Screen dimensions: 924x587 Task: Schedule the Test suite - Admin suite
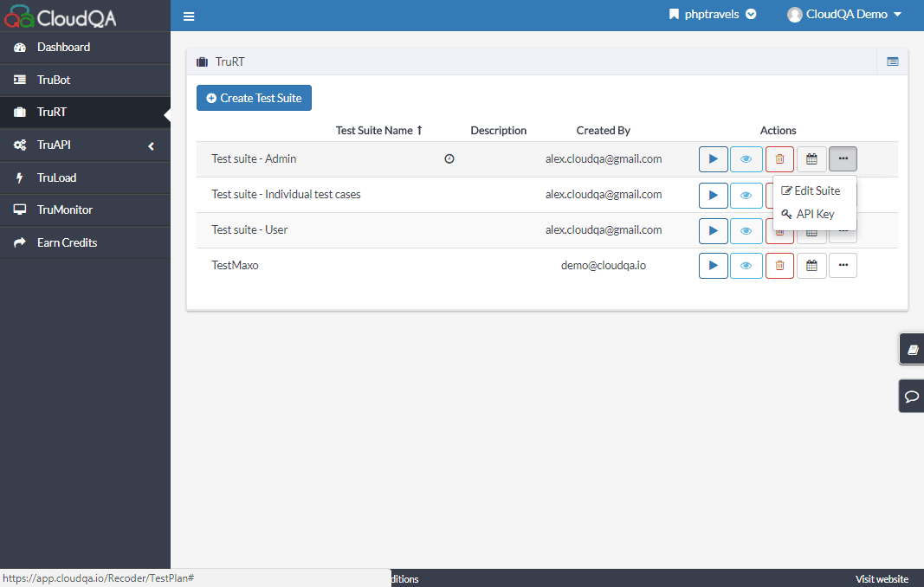tap(811, 159)
